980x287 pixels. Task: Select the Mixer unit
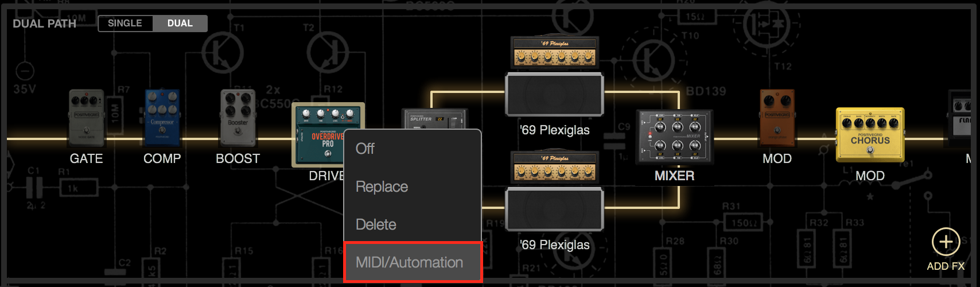[x=674, y=138]
